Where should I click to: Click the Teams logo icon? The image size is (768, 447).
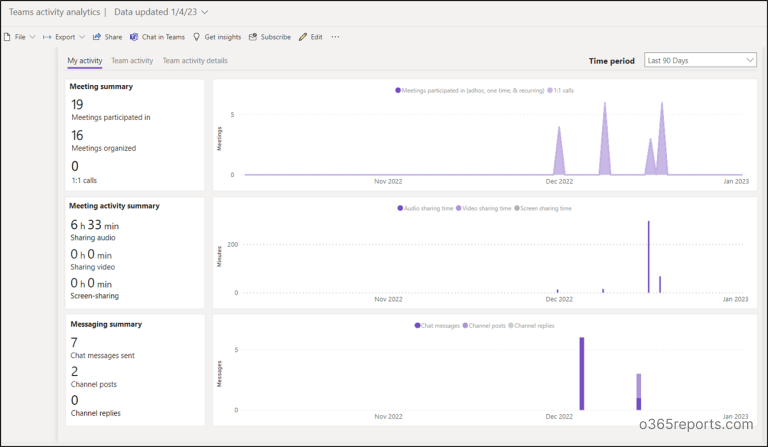134,37
